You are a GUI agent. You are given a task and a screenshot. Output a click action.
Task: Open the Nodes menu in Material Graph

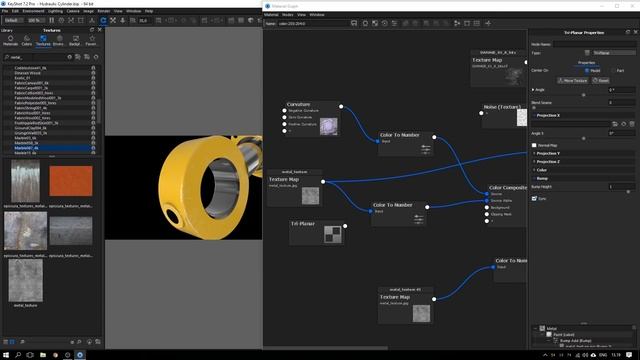pos(288,15)
